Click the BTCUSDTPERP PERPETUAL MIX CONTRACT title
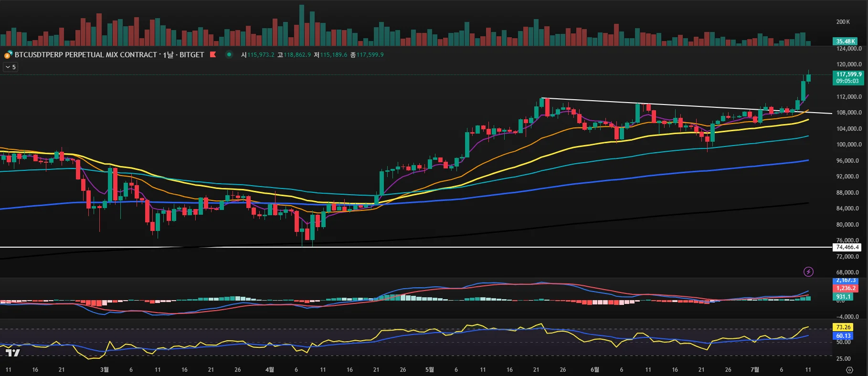Image resolution: width=868 pixels, height=376 pixels. click(x=85, y=55)
